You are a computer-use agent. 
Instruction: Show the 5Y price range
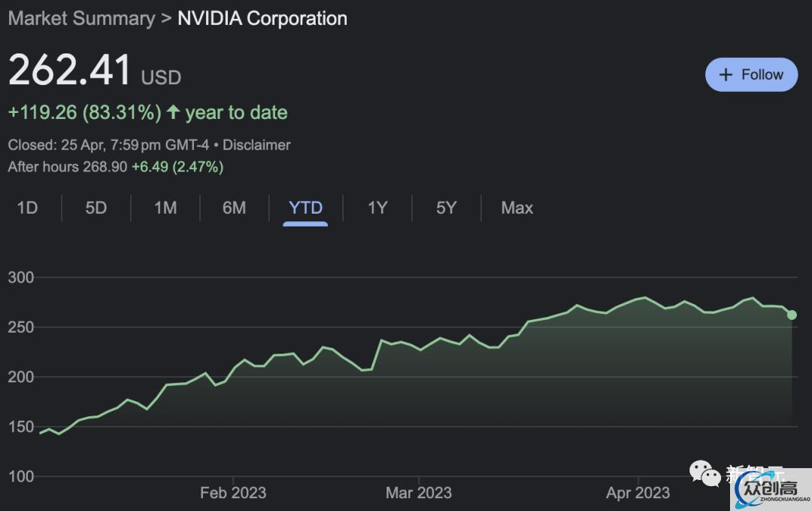pos(447,208)
